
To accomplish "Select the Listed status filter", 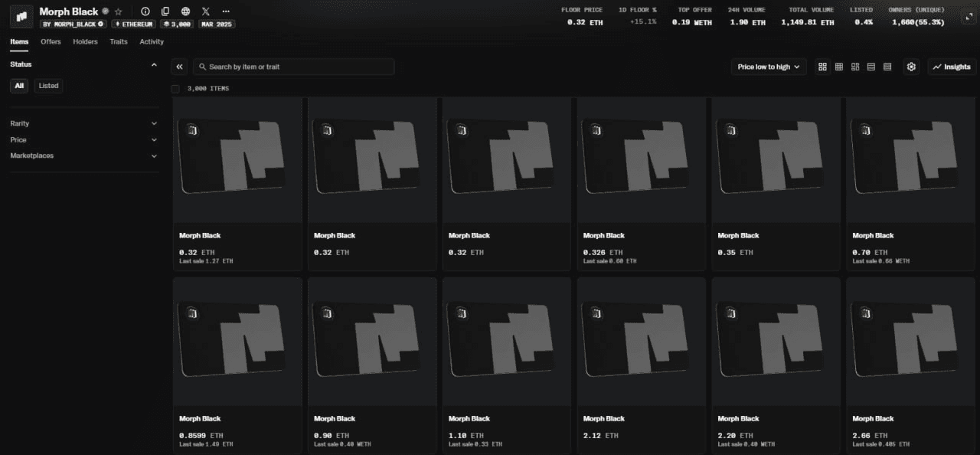I will pos(48,86).
